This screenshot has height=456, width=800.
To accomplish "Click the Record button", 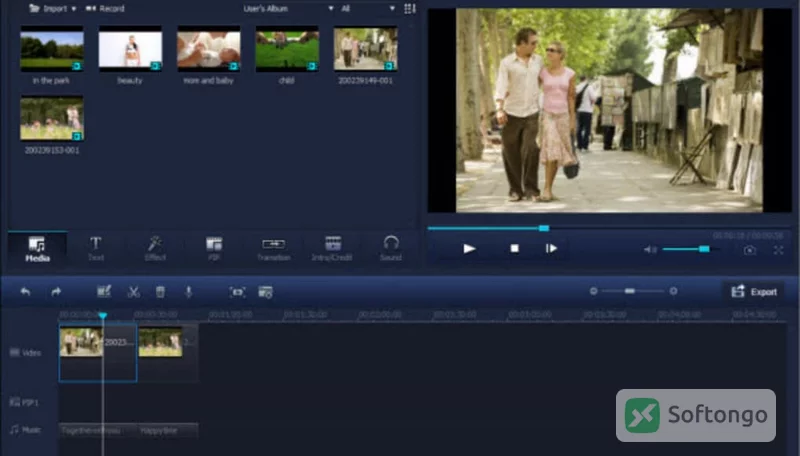I will 105,9.
